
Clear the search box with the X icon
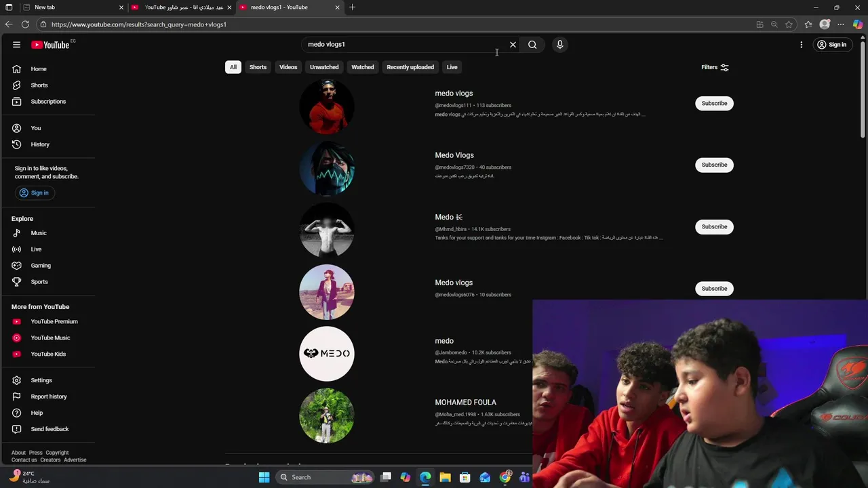513,45
